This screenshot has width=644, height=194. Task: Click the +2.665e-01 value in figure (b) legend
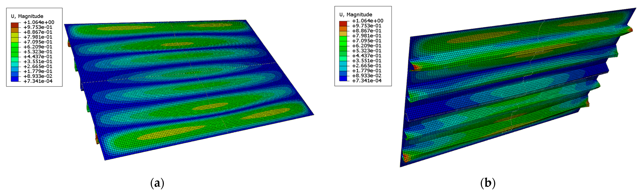pos(367,66)
